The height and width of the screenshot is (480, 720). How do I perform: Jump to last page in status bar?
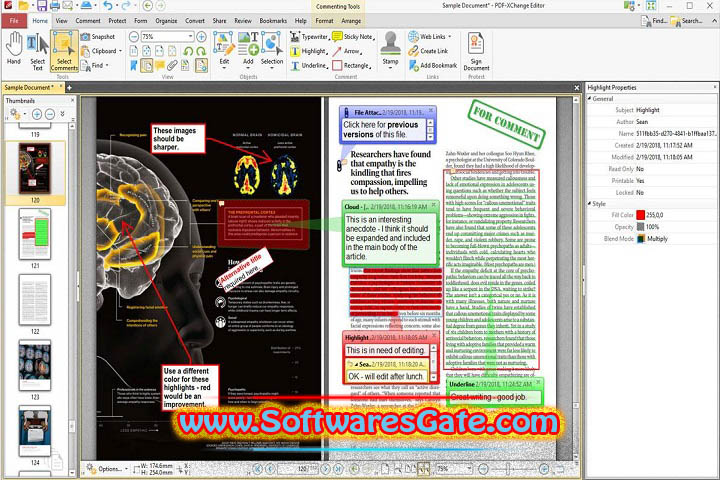(x=338, y=469)
